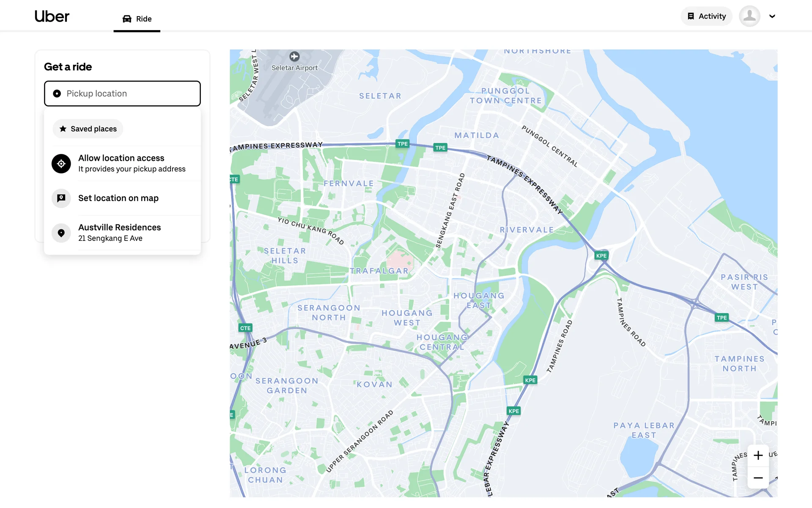Click the Punggol Town Centre map label

point(505,96)
